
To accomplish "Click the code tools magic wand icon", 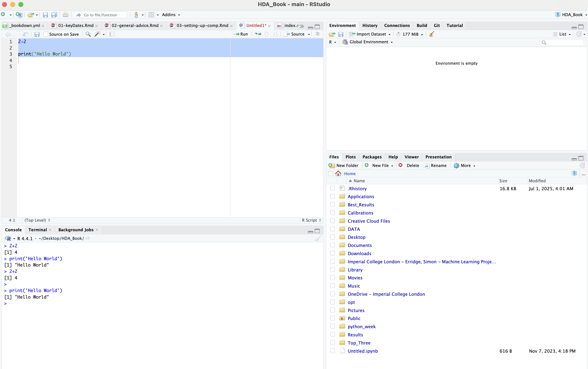I will (x=97, y=34).
